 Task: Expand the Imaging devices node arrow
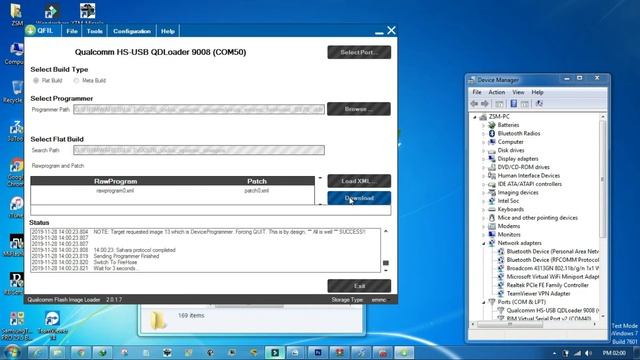point(484,193)
